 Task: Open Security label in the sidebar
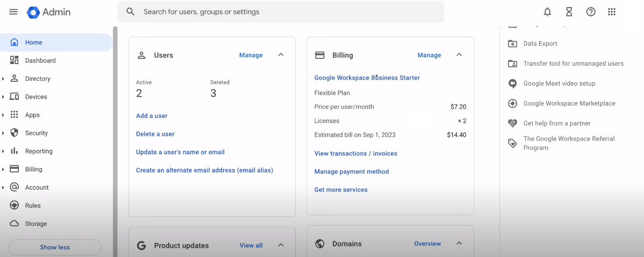click(37, 133)
